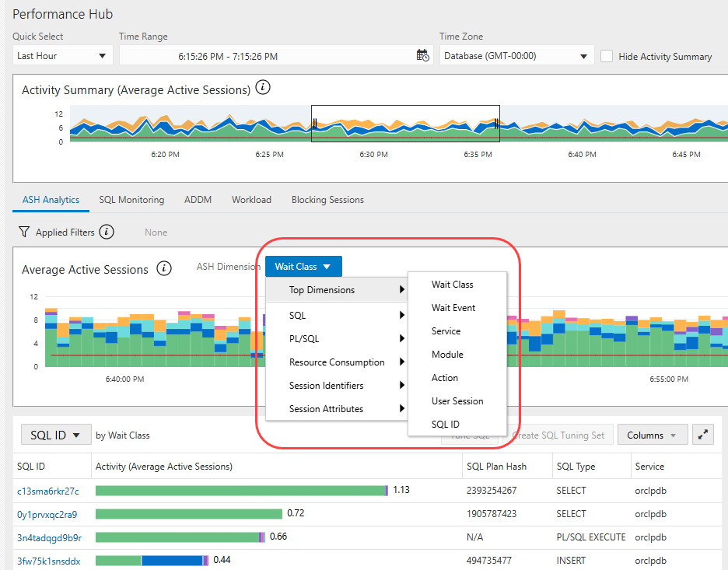Click the Time Range input field
This screenshot has width=728, height=570.
pyautogui.click(x=264, y=56)
